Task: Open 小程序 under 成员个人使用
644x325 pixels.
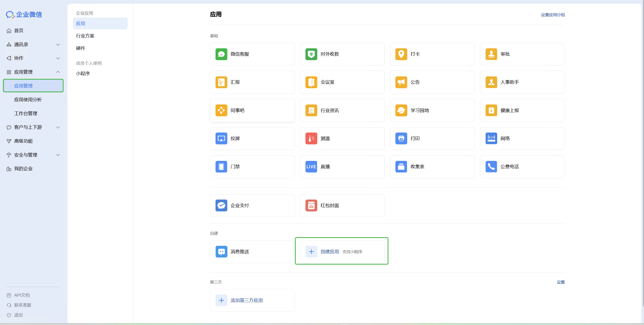Action: [83, 74]
